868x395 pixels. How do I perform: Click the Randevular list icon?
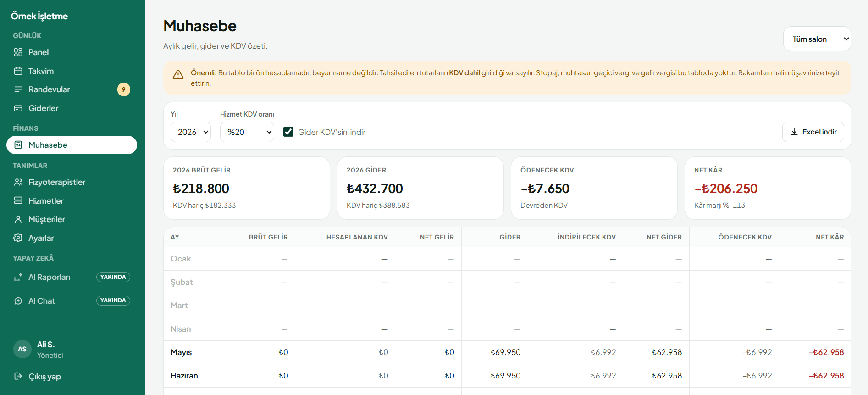click(18, 89)
